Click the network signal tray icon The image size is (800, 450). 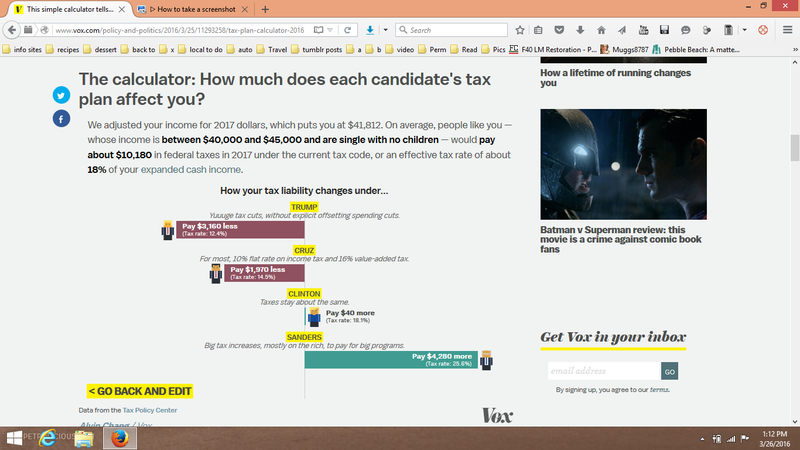click(731, 439)
